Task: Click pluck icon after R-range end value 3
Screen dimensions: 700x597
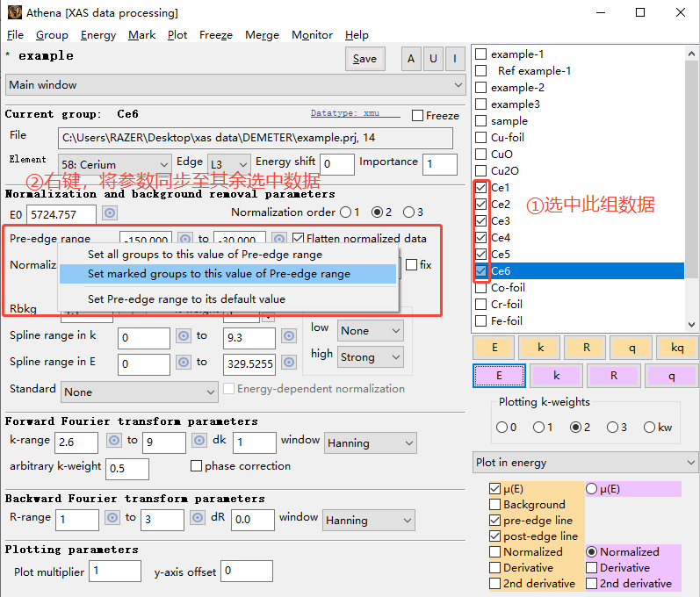Action: pos(199,518)
